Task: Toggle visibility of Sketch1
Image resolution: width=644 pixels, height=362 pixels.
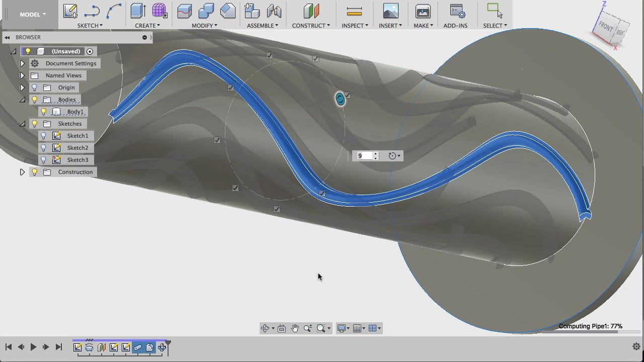Action: tap(44, 136)
